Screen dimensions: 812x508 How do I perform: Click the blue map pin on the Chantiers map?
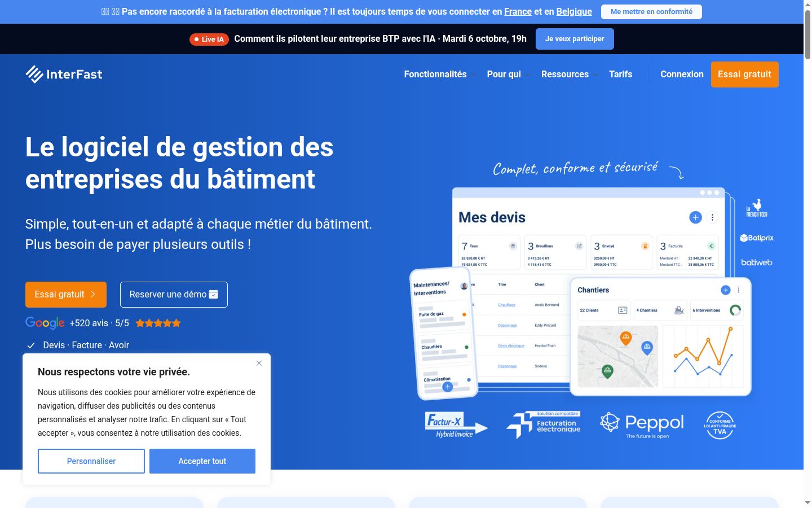click(647, 348)
